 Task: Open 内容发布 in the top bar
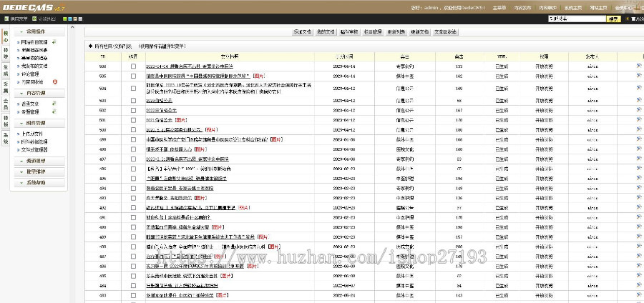[x=523, y=8]
